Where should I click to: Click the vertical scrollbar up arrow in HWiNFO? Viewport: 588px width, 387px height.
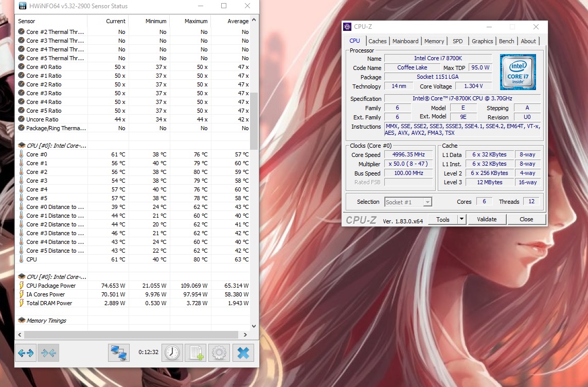point(254,20)
